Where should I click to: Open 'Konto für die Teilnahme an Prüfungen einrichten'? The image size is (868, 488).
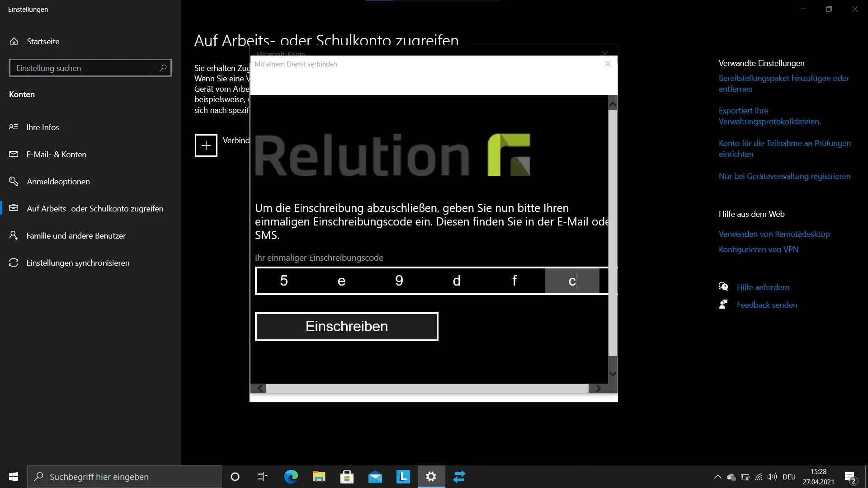point(784,149)
